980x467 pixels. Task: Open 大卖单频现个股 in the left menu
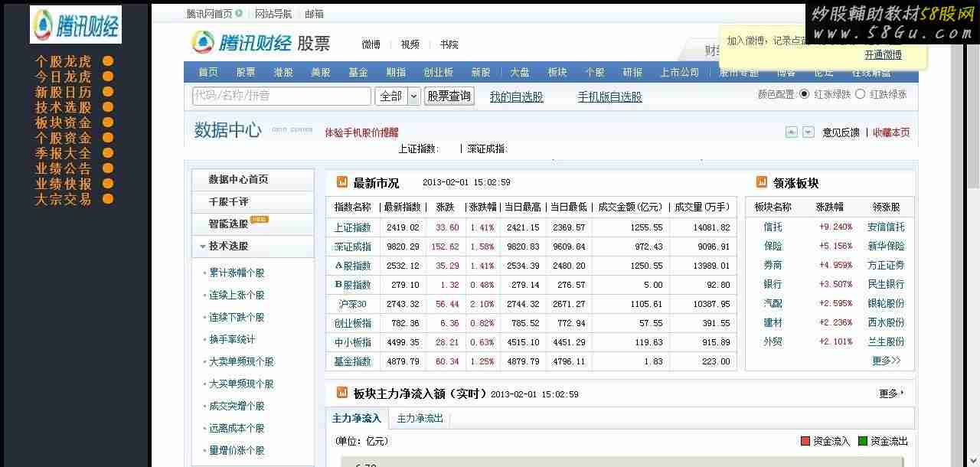241,361
